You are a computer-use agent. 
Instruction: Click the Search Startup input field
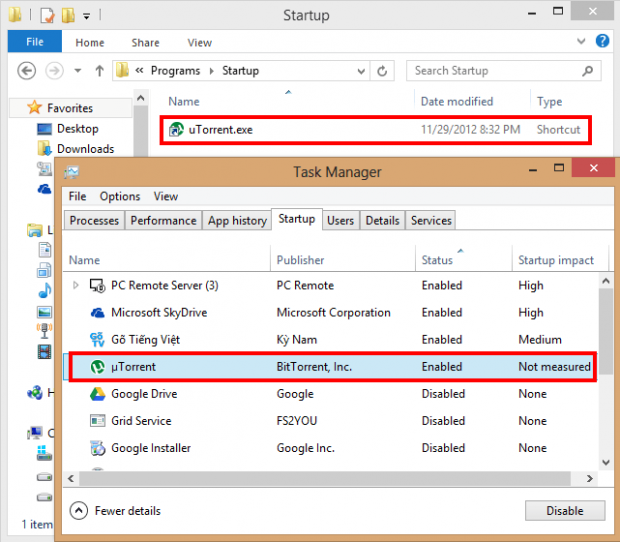503,71
